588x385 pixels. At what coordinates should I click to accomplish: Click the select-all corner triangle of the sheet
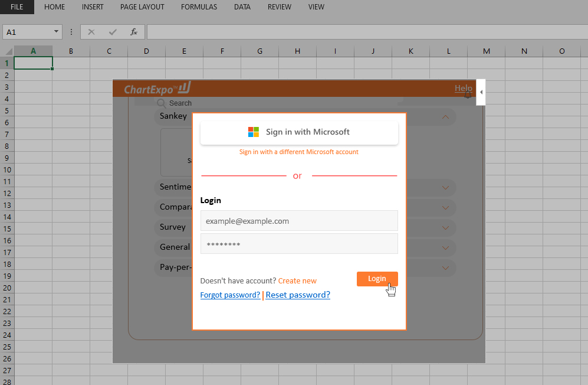coord(9,51)
